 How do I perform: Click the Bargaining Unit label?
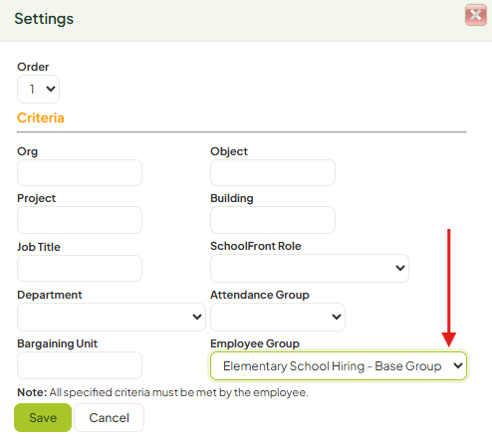[57, 343]
